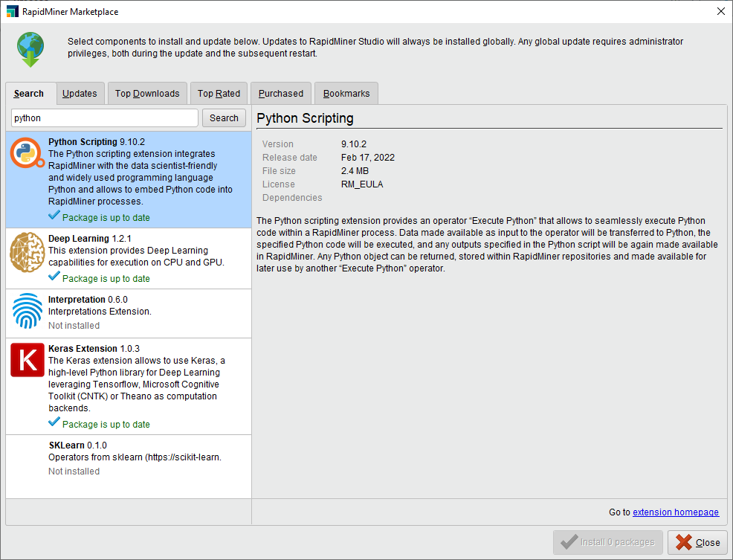
Task: Select the Keras Extension 1.0.3 entry
Action: pyautogui.click(x=129, y=387)
